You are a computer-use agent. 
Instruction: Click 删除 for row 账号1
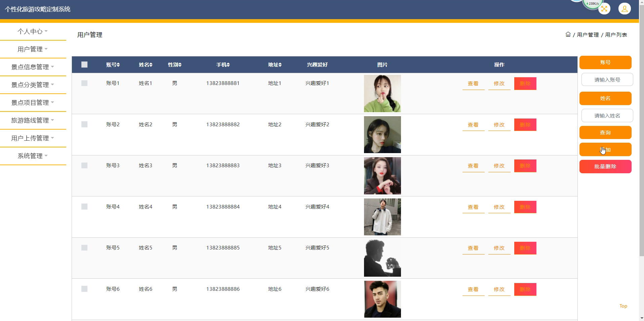(x=525, y=84)
